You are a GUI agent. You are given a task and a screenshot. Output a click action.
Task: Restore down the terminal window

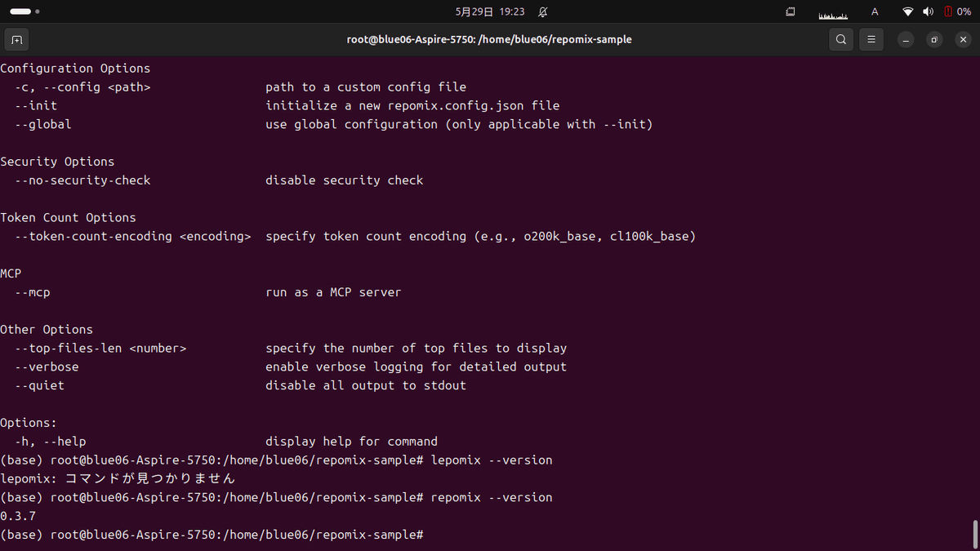point(934,39)
